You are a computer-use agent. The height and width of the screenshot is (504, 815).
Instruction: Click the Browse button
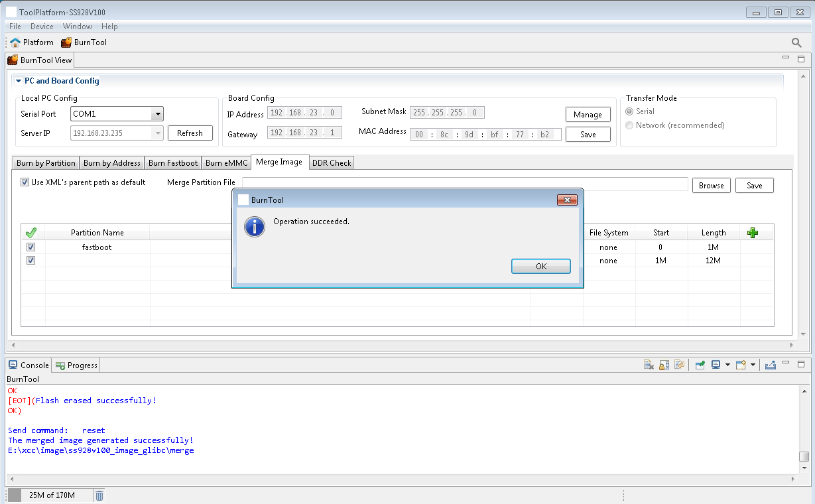click(711, 186)
